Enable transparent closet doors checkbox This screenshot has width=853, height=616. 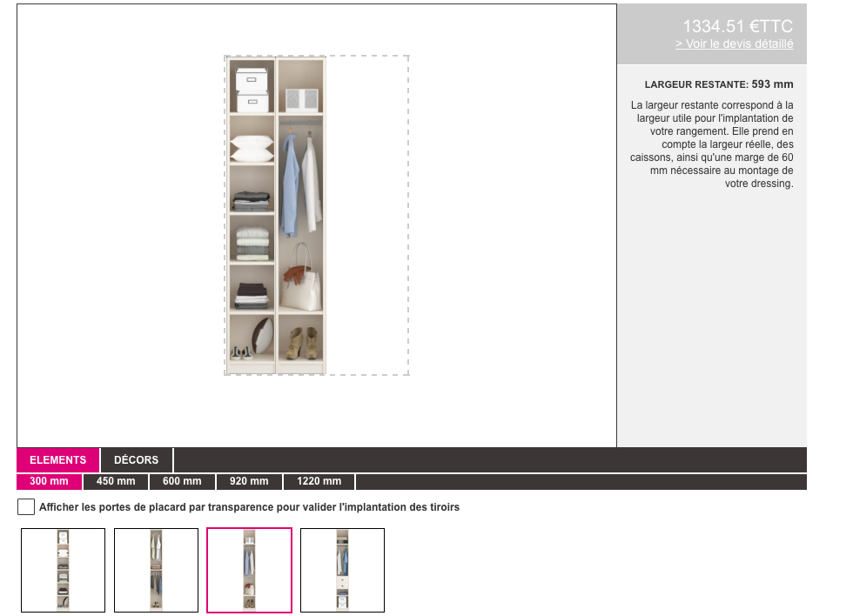point(26,506)
